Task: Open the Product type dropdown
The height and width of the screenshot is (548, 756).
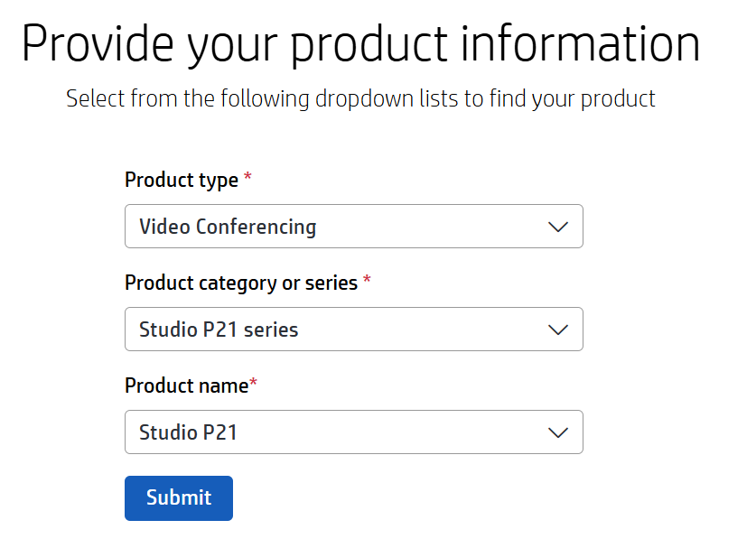Action: coord(353,227)
